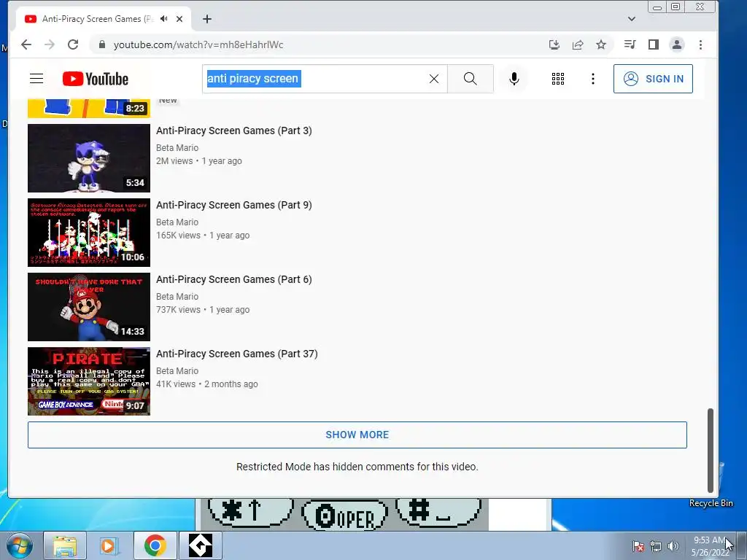747x560 pixels.
Task: Click title Anti-Piracy Screen Games (Part 6)
Action: click(234, 279)
